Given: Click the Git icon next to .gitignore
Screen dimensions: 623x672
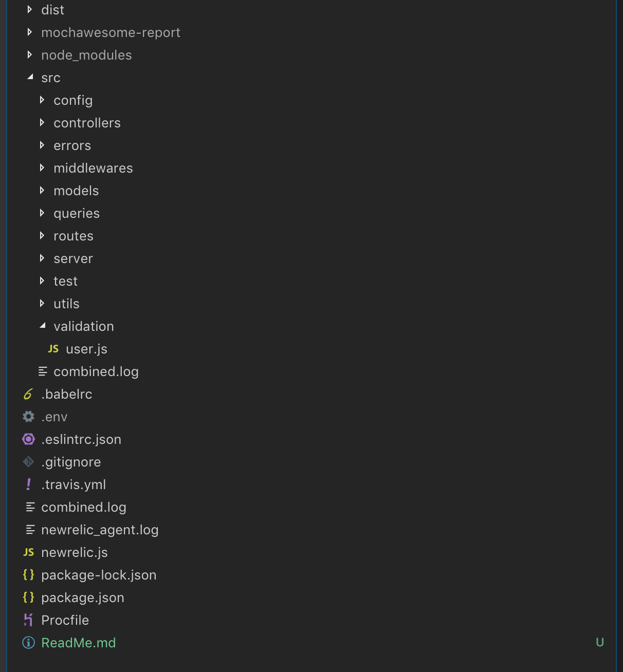Looking at the screenshot, I should click(28, 462).
